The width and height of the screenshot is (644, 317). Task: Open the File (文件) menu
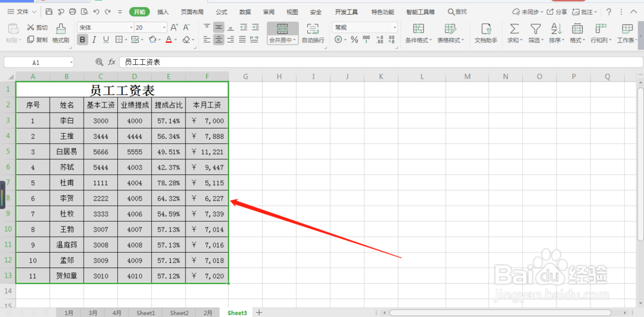(22, 12)
